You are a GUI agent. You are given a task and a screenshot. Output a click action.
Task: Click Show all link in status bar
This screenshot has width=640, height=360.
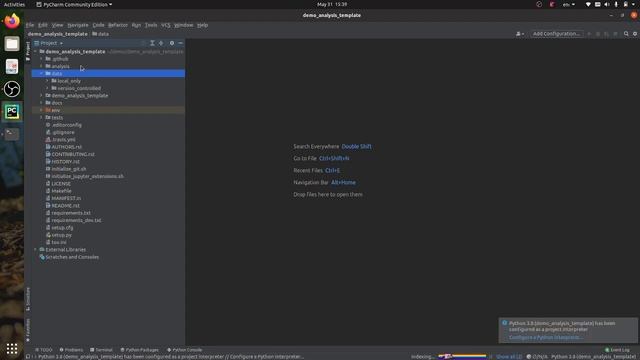pos(509,357)
